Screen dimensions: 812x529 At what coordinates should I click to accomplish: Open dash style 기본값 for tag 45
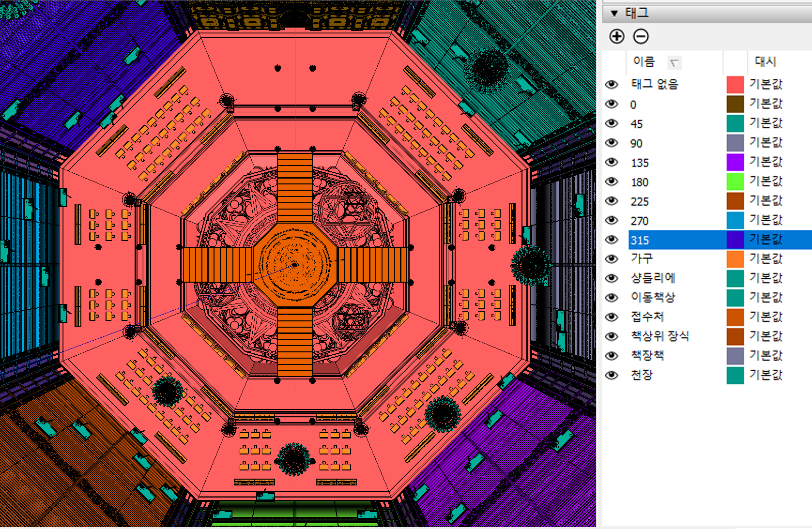tap(766, 123)
